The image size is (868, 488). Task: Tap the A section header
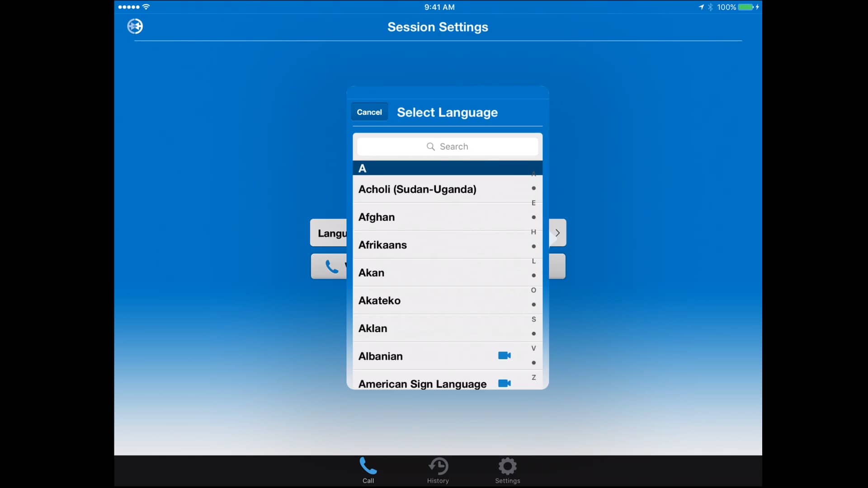[448, 168]
